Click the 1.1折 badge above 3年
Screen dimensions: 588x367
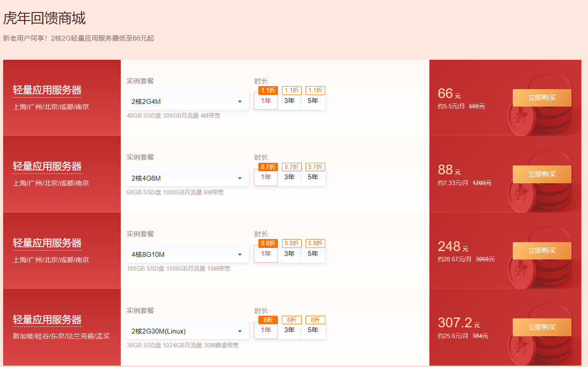292,91
